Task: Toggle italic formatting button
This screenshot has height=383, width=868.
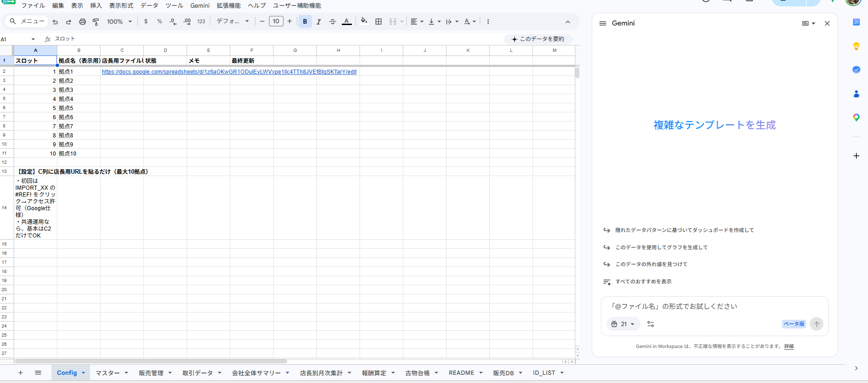Action: [319, 21]
